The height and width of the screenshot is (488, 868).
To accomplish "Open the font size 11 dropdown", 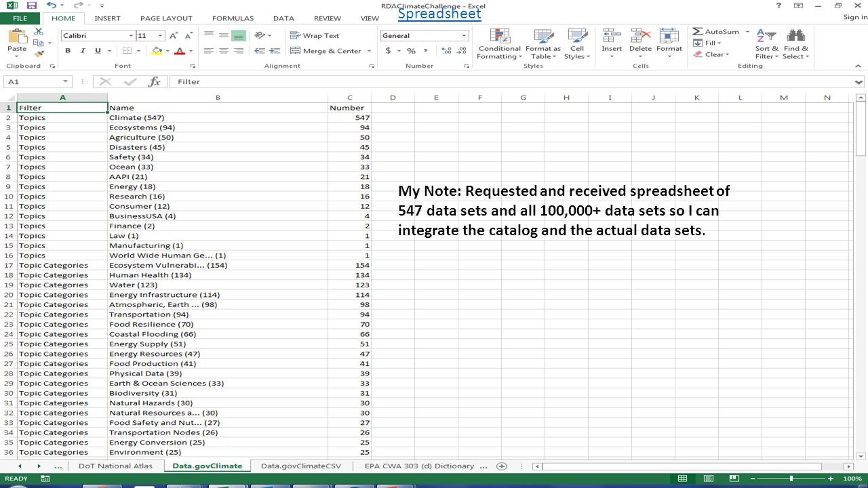I will (161, 35).
